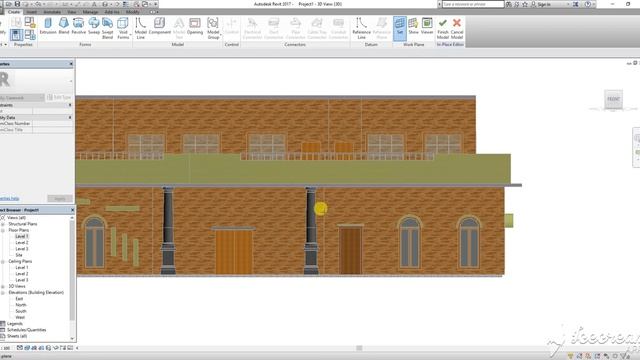Click the Family Types icon in Properties panel
The width and height of the screenshot is (640, 360).
(x=30, y=35)
